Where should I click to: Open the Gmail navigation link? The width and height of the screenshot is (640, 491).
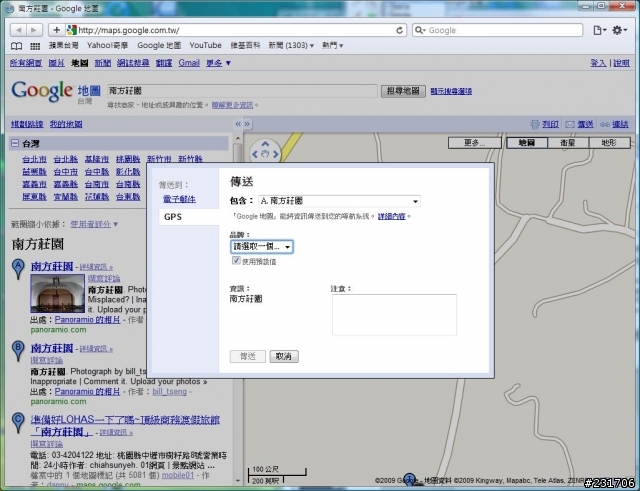click(189, 63)
